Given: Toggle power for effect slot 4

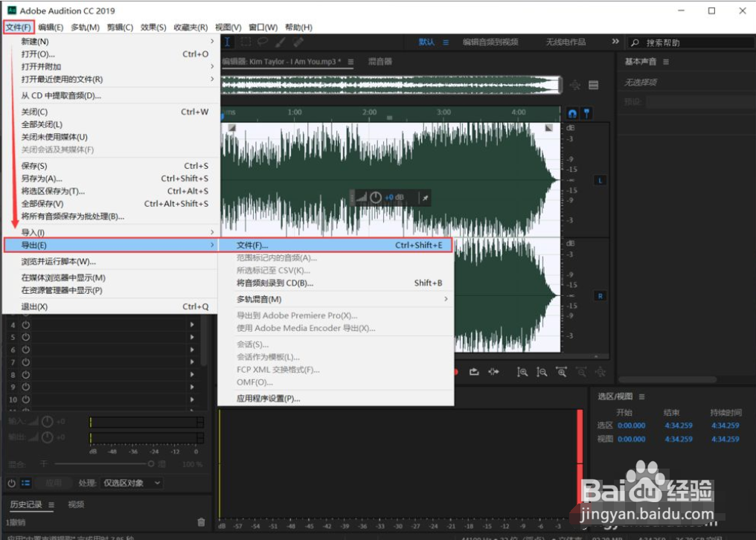Looking at the screenshot, I should pyautogui.click(x=25, y=325).
